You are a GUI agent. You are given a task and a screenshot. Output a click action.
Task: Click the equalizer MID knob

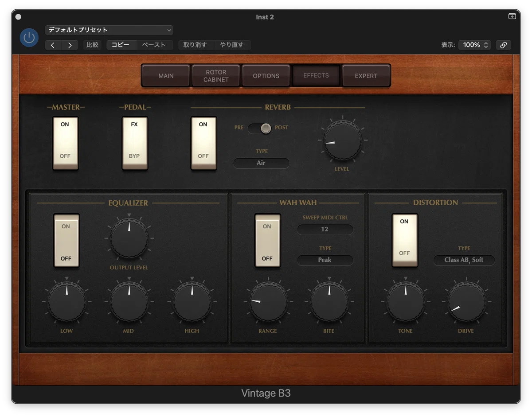click(129, 303)
